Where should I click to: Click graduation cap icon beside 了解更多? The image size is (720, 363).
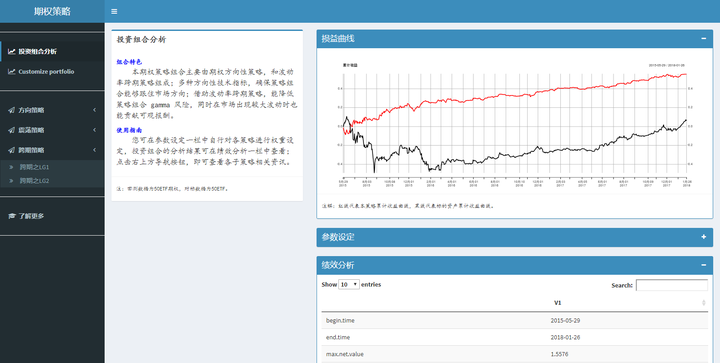12,216
